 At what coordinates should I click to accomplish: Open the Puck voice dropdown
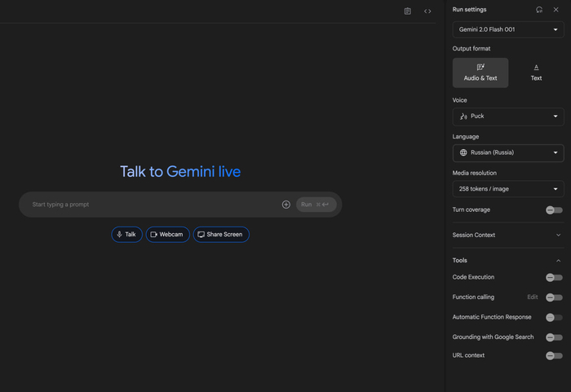pos(508,117)
